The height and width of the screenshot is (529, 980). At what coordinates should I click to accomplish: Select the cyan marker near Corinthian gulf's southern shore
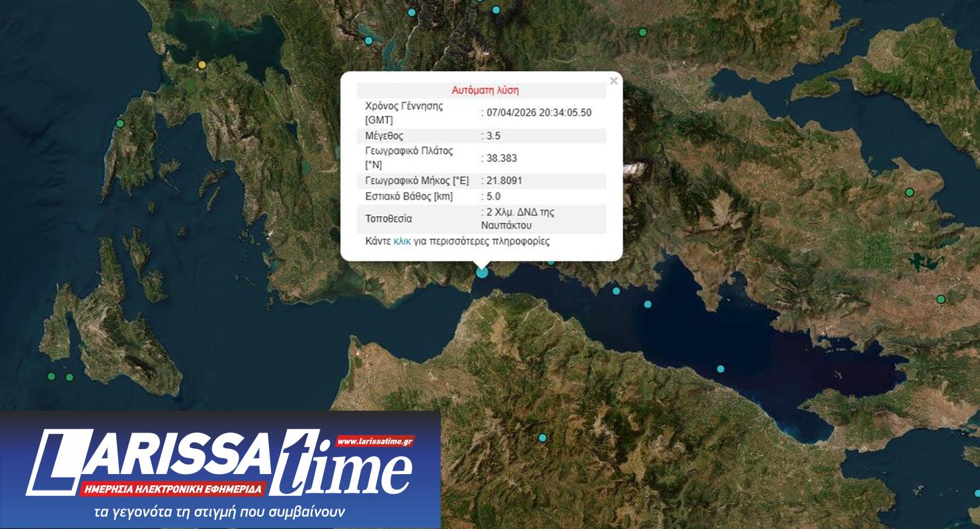pyautogui.click(x=720, y=369)
